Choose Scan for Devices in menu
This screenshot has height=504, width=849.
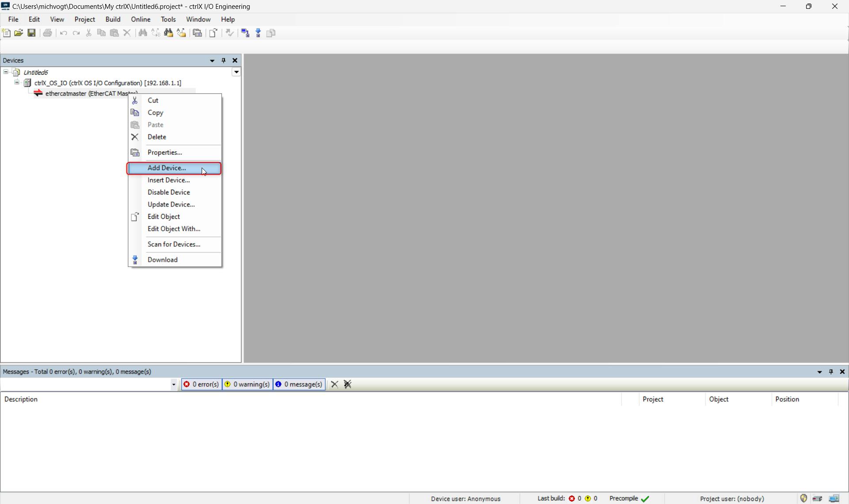174,244
